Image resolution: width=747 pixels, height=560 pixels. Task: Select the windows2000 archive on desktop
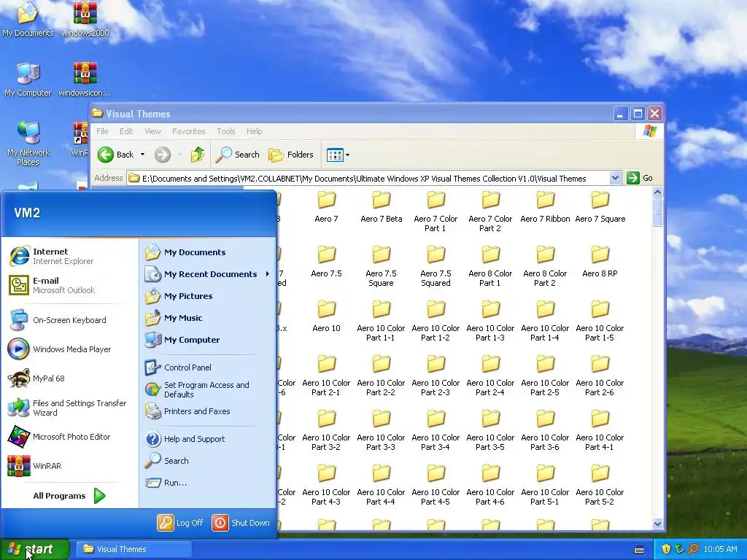[85, 20]
